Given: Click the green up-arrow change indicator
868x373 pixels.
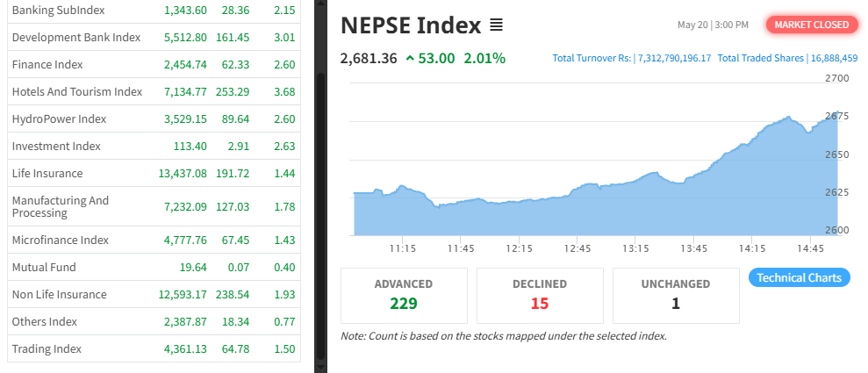Looking at the screenshot, I should pyautogui.click(x=410, y=59).
